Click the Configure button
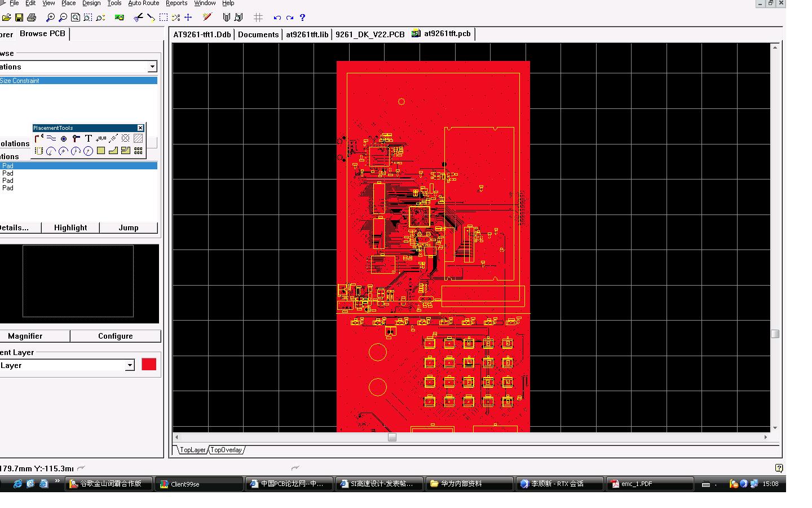Screen dimensions: 812x508 coord(116,336)
